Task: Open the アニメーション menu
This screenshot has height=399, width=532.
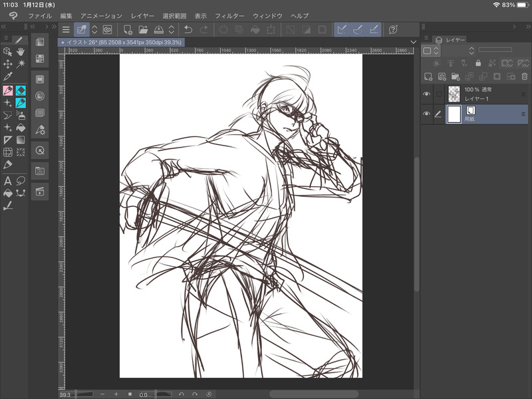Action: click(101, 16)
